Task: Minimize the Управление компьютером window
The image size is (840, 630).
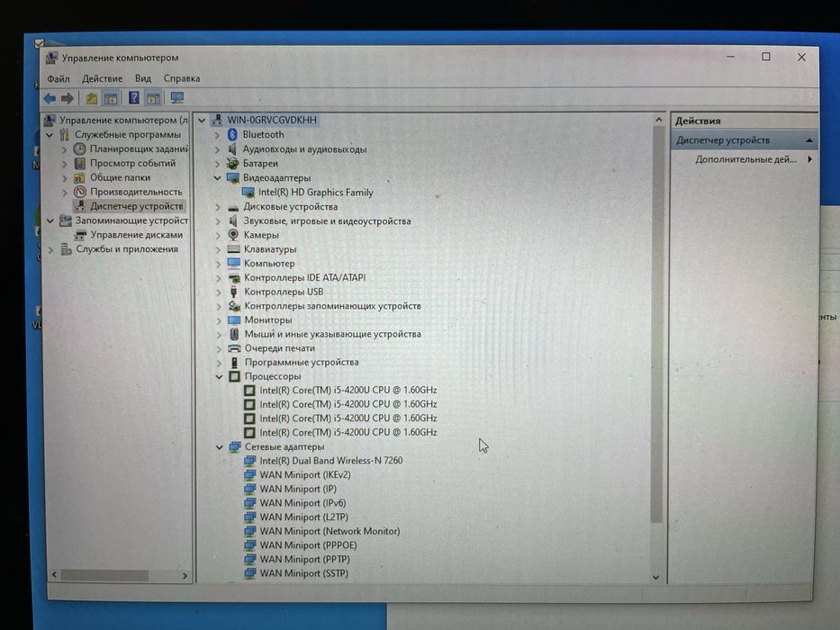Action: [x=731, y=56]
